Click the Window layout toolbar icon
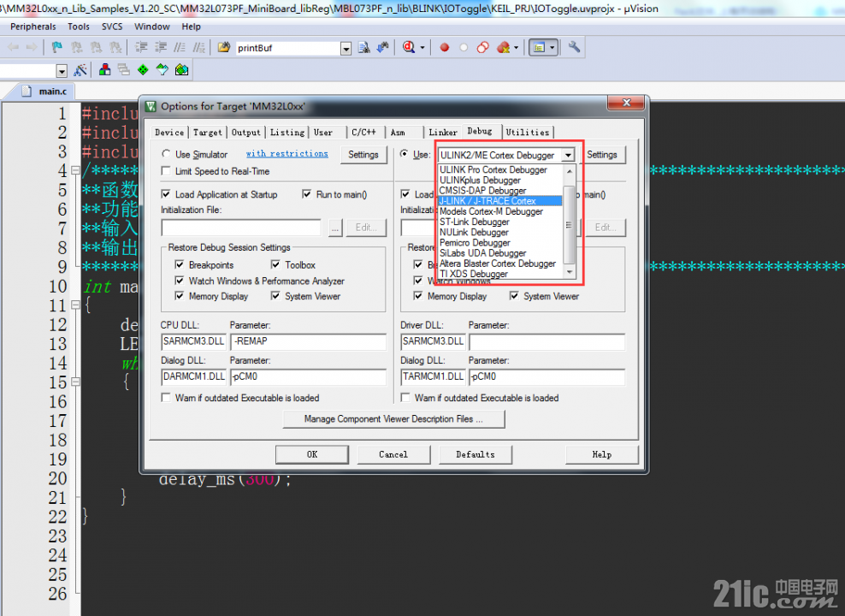 click(538, 47)
